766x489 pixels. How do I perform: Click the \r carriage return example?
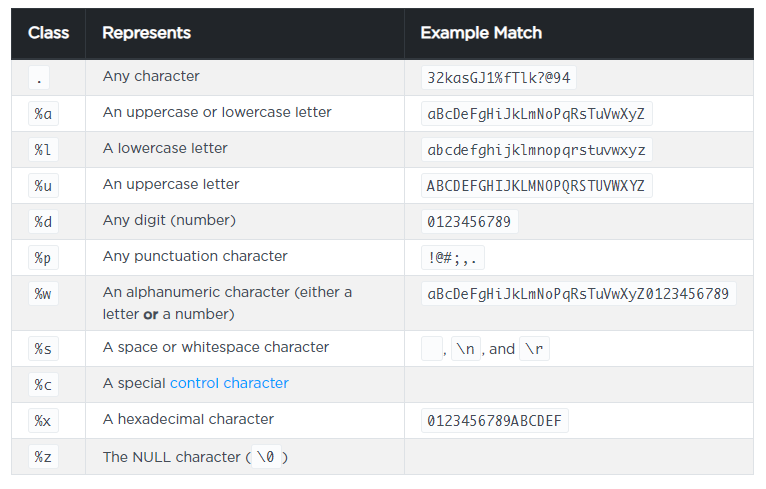pos(534,349)
